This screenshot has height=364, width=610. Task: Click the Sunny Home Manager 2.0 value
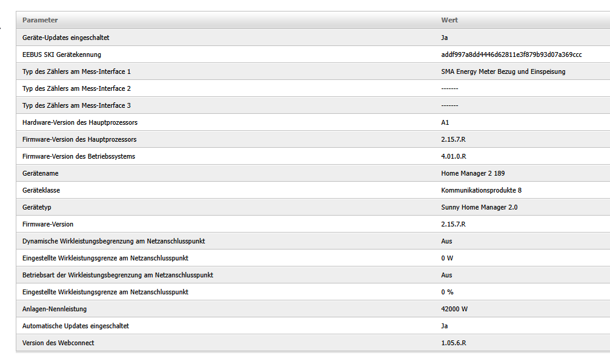pyautogui.click(x=479, y=207)
